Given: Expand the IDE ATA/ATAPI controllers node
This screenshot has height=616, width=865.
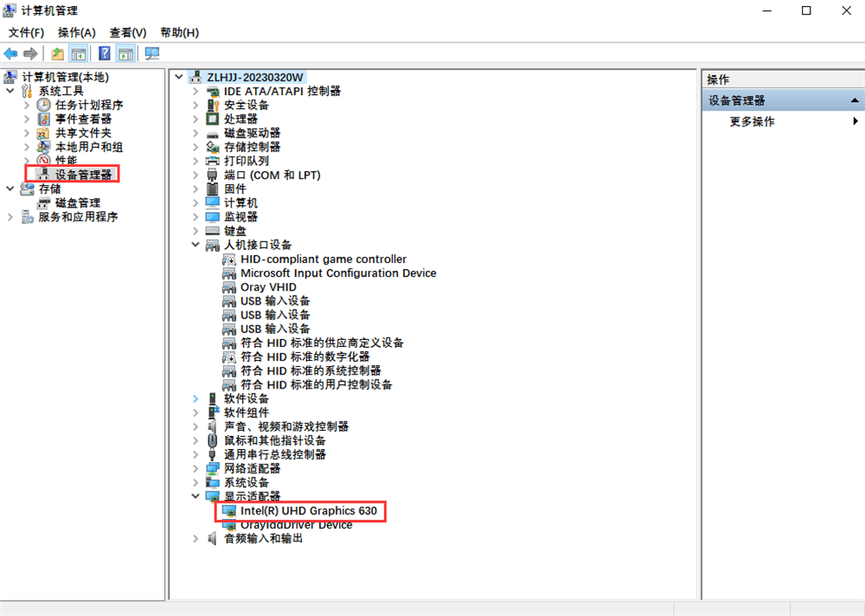Looking at the screenshot, I should 195,92.
